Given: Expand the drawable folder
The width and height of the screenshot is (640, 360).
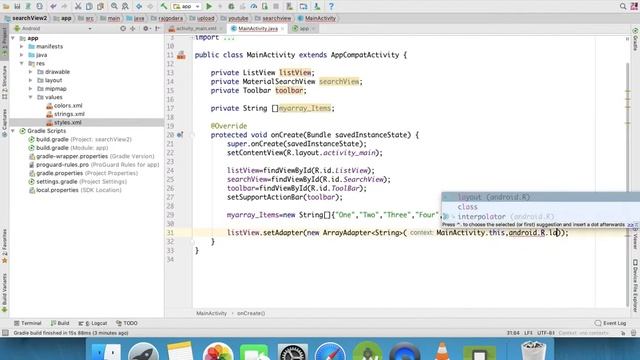Looking at the screenshot, I should click(x=31, y=72).
